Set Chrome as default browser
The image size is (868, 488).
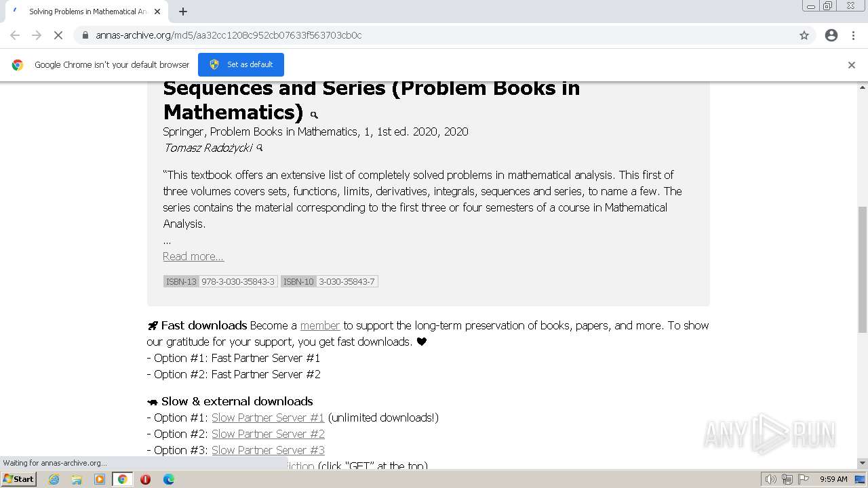(241, 64)
